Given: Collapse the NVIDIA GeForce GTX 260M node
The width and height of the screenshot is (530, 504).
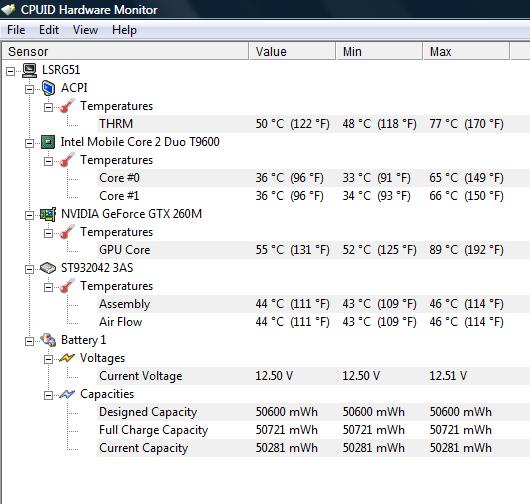Looking at the screenshot, I should (x=29, y=215).
